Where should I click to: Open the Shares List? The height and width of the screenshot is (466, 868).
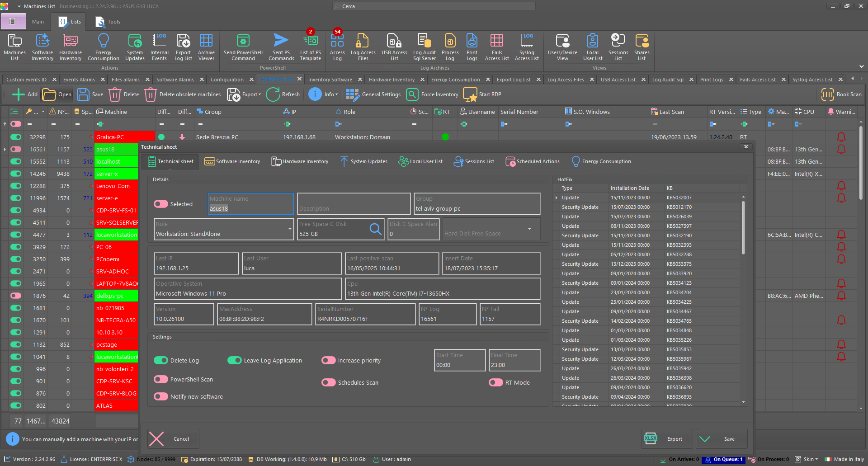point(642,45)
